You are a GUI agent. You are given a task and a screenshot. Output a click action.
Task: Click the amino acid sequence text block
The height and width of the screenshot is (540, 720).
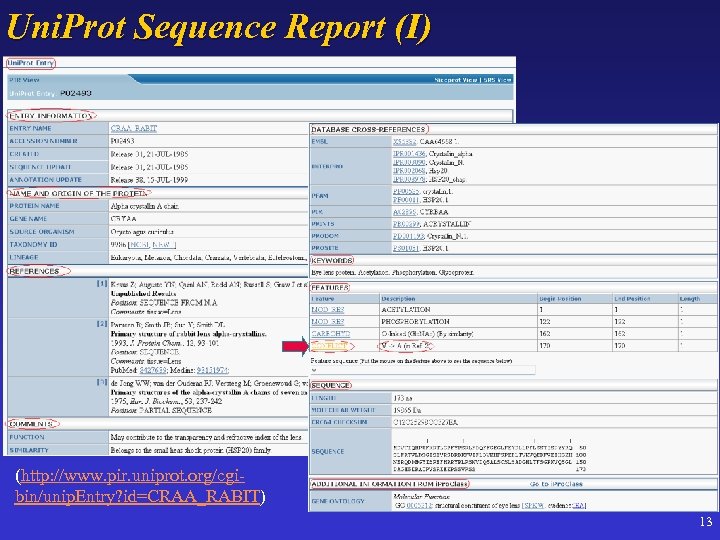489,458
